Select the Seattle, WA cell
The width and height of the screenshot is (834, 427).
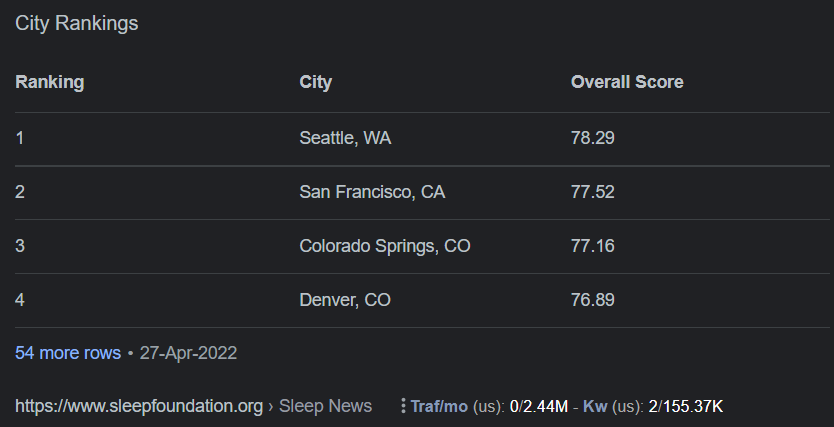pos(345,138)
